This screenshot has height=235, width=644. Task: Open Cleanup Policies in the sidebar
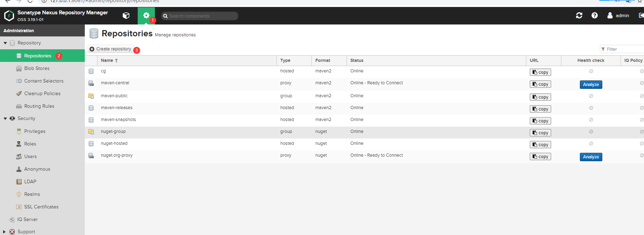(x=42, y=94)
